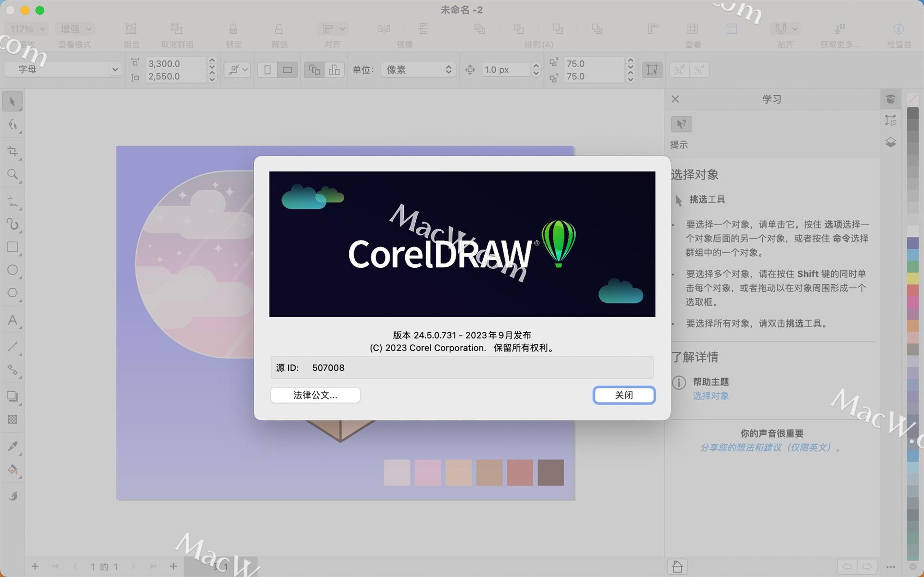Open the 字母 page size preset dropdown
The image size is (924, 577).
point(63,69)
